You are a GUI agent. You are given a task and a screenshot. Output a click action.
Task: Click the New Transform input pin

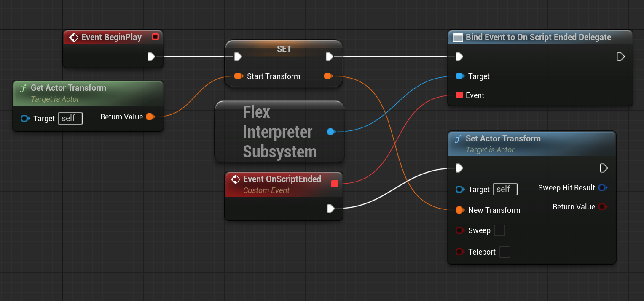pyautogui.click(x=460, y=210)
